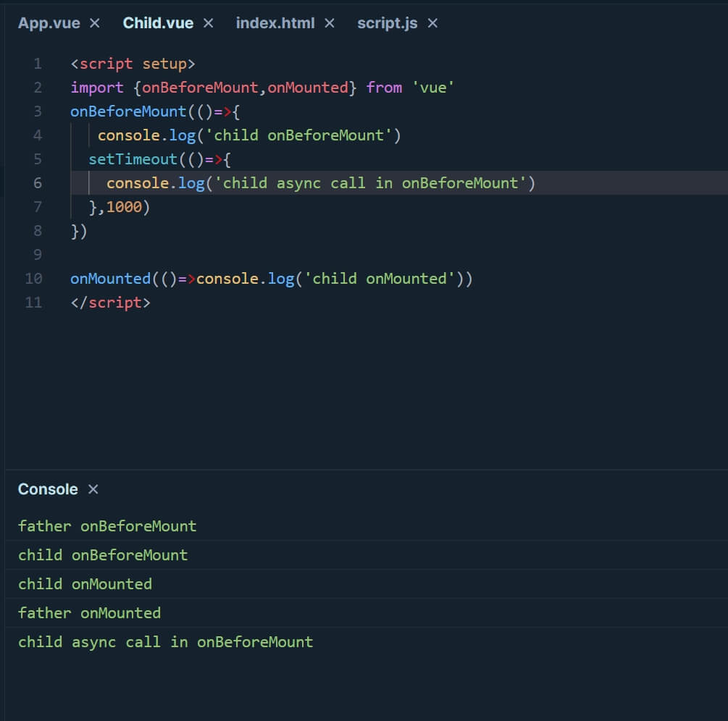Viewport: 728px width, 721px height.
Task: Switch to the App.vue tab
Action: click(49, 23)
